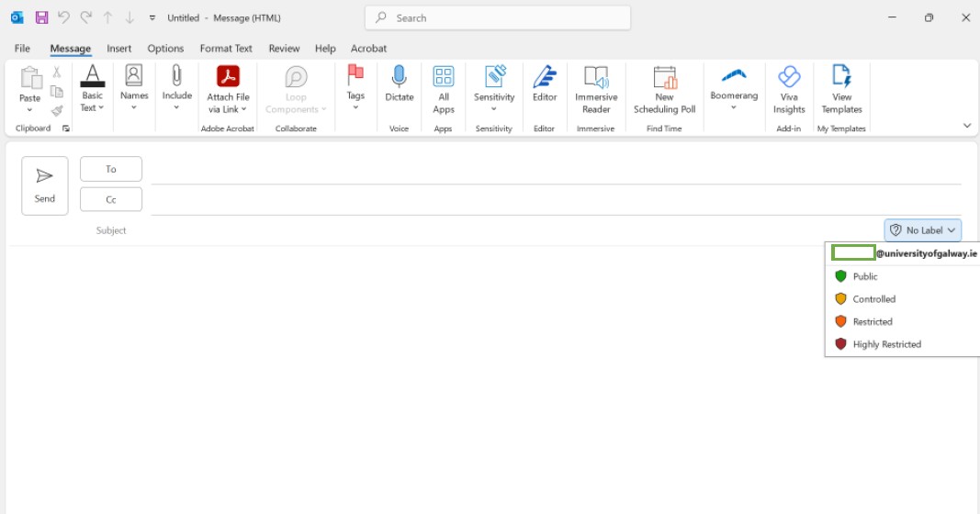Click the Format Painter brush icon
Screen dimensions: 980x514
click(x=57, y=111)
